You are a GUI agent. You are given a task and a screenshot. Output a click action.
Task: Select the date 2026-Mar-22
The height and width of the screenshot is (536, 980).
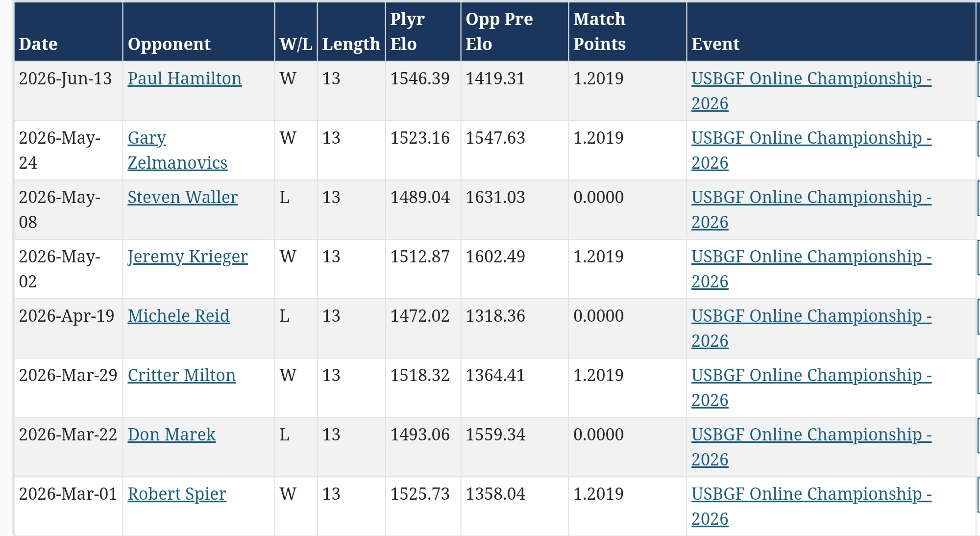tap(68, 434)
